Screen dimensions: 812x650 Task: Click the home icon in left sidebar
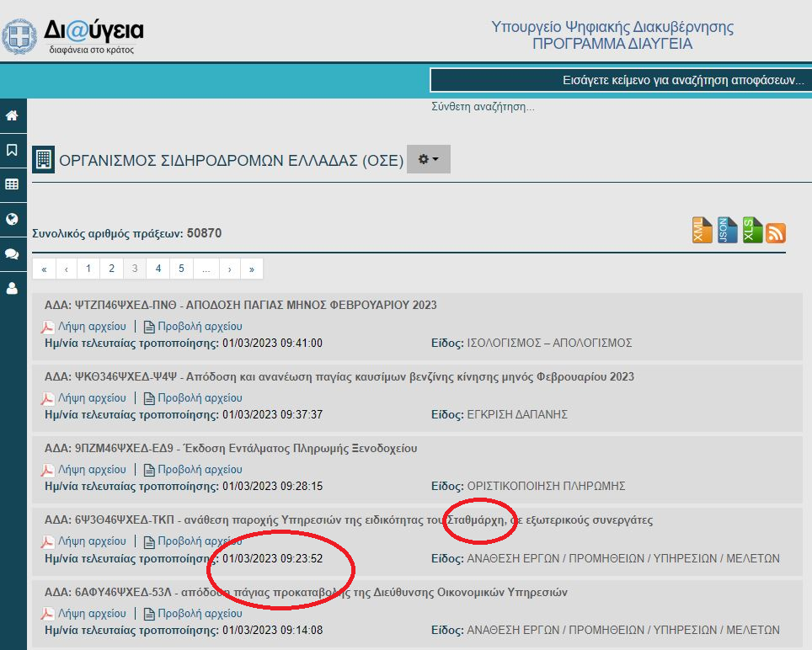tap(12, 115)
